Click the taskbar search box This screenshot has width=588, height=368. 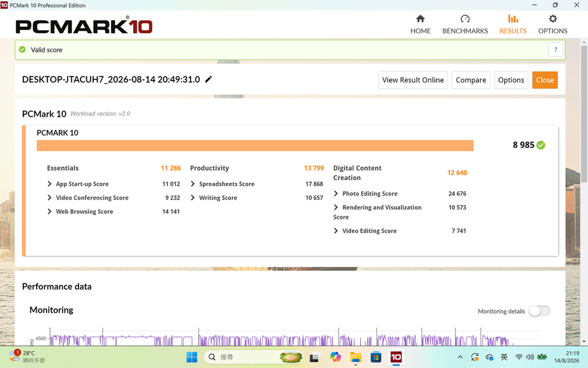(253, 357)
